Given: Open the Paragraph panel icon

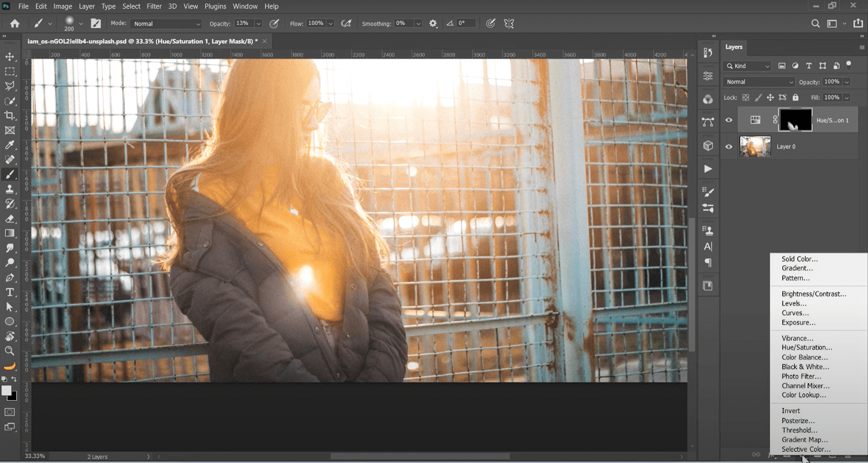Looking at the screenshot, I should (x=708, y=263).
